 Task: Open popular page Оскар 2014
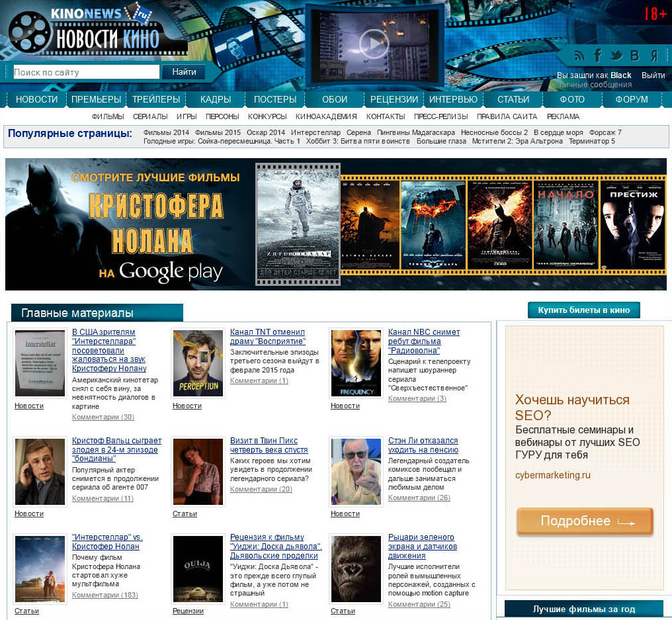point(266,132)
